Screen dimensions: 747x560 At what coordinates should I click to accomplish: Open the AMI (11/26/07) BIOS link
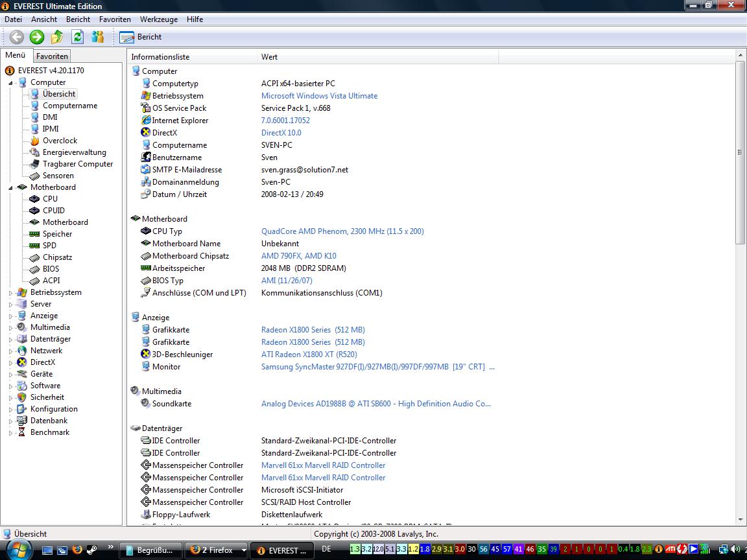tap(287, 281)
